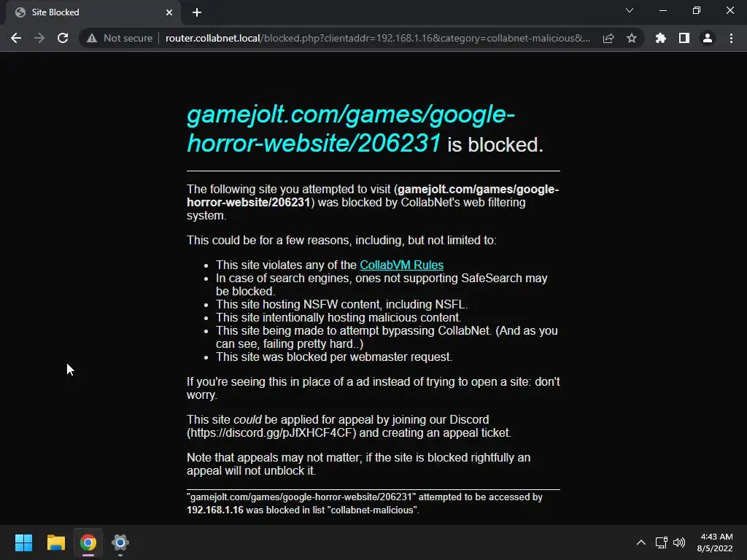Close the Site Blocked tab

pyautogui.click(x=169, y=12)
